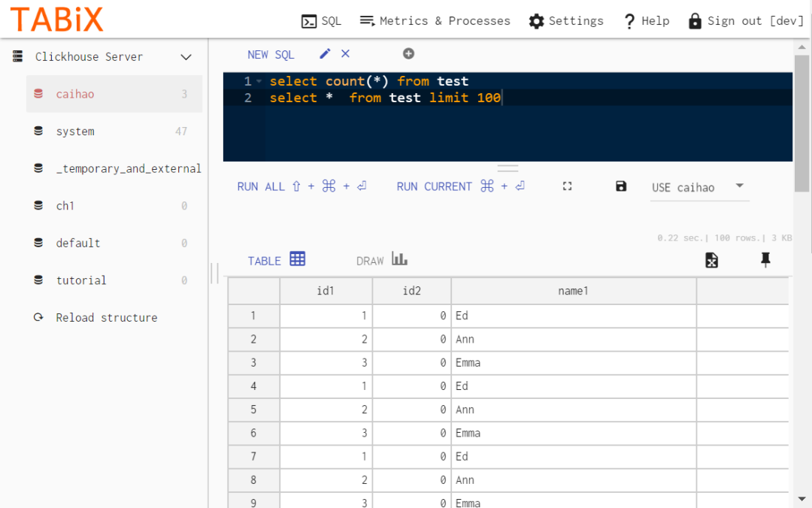Viewport: 812px width, 508px height.
Task: Select the system database
Action: (114, 131)
